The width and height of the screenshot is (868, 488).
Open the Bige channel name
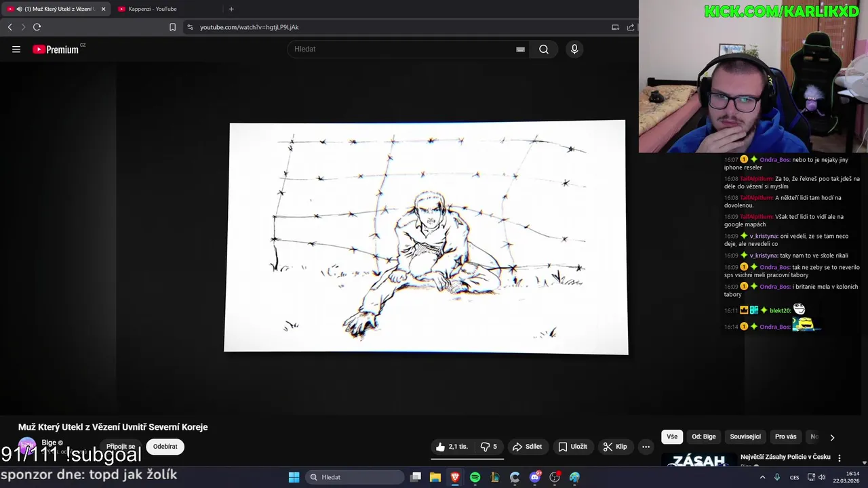[x=49, y=443]
